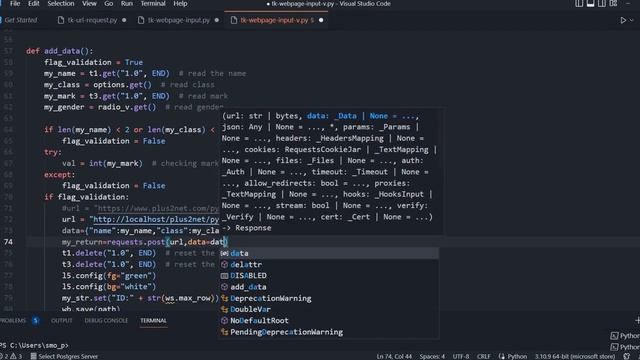Click Select Postgres Server status item
Screen dimensions: 640x360
point(64,356)
